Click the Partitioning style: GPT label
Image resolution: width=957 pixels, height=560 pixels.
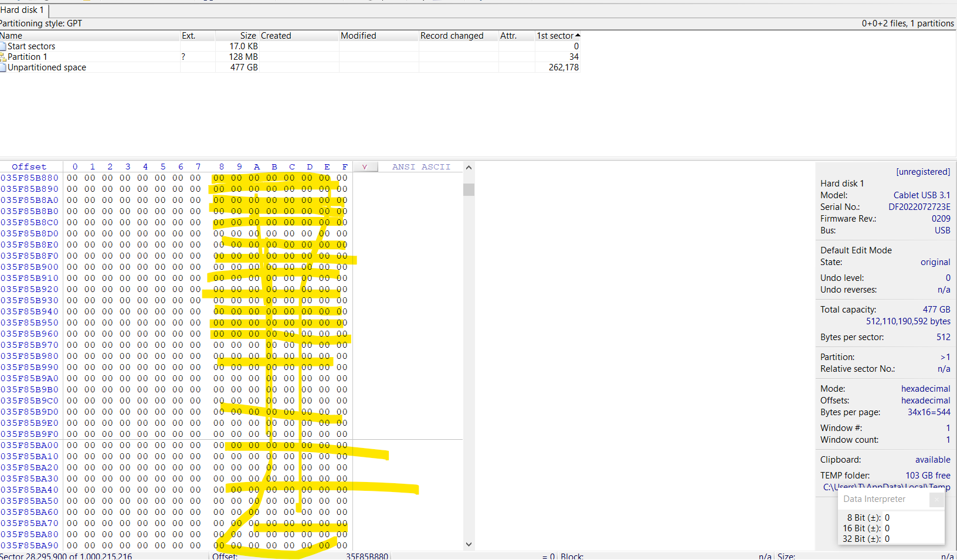(41, 23)
